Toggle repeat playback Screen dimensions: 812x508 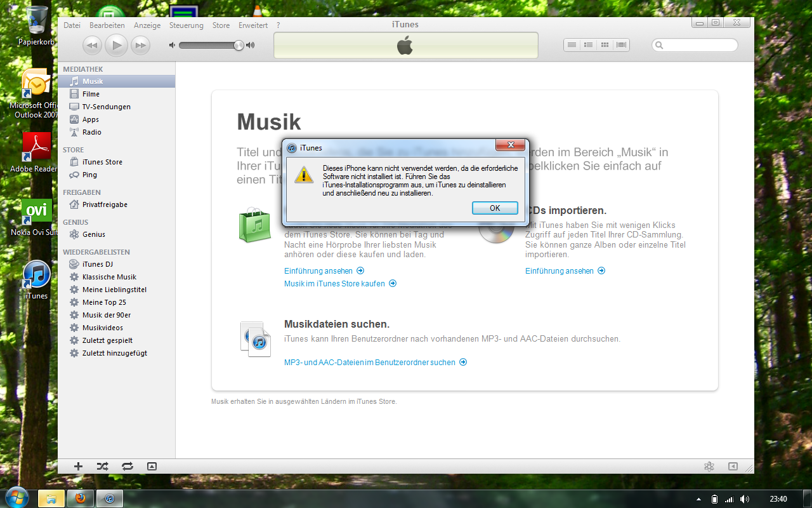[x=128, y=466]
